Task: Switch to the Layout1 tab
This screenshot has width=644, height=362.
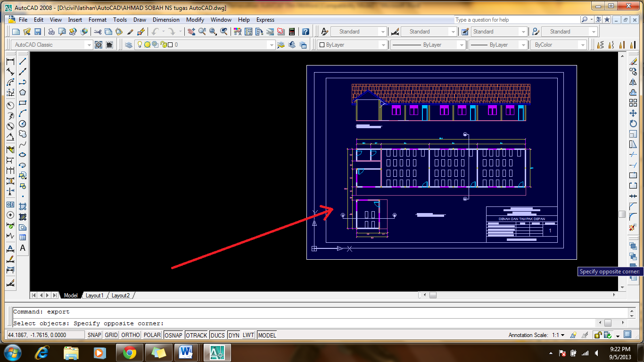Action: coord(94,296)
